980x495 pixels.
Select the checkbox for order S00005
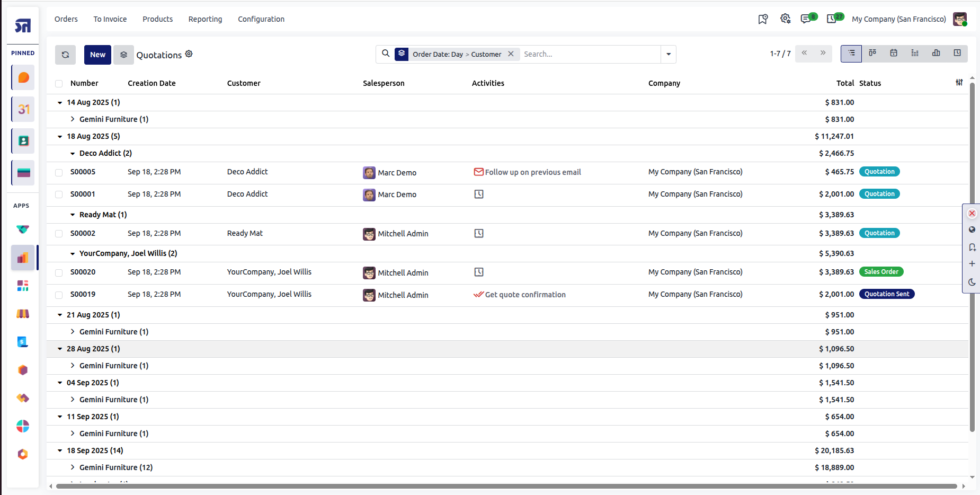[x=59, y=172]
